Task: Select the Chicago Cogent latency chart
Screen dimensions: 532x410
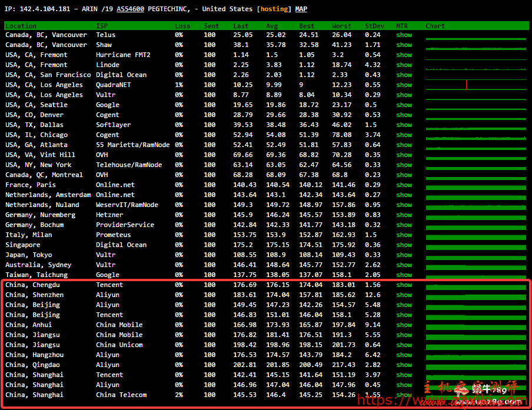Action: coord(476,135)
